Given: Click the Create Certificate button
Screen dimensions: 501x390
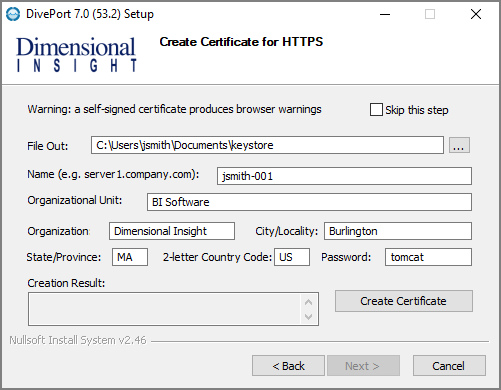Looking at the screenshot, I should [x=404, y=301].
